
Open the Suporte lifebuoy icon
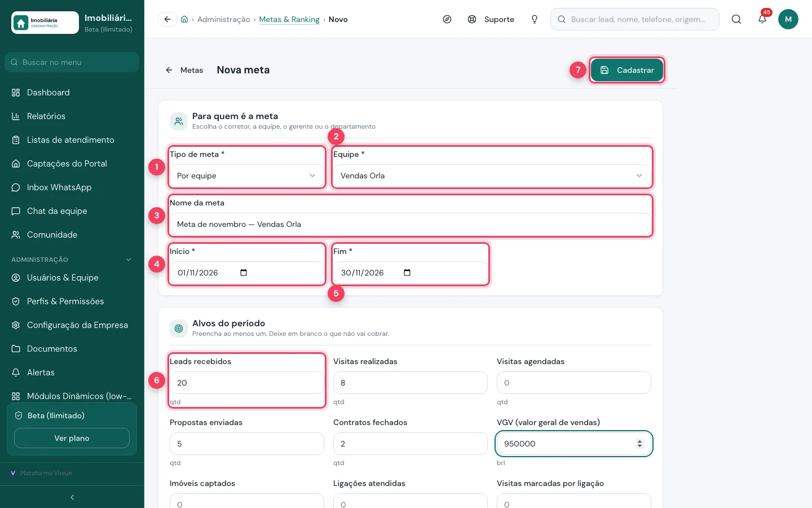(x=472, y=19)
